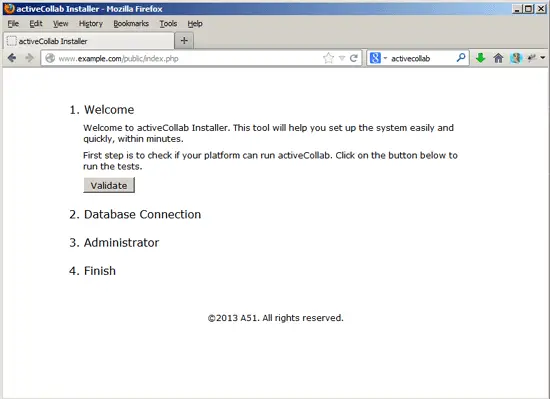The width and height of the screenshot is (550, 399).
Task: Click the ©2013 A51 copyright text
Action: tap(275, 318)
